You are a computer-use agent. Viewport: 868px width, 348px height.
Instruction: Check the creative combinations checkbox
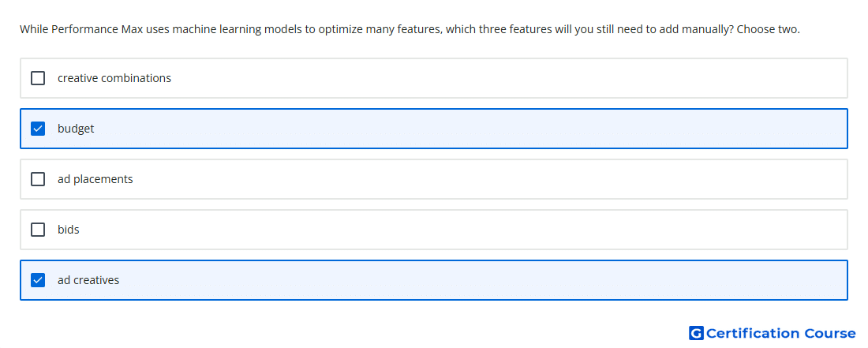[38, 78]
